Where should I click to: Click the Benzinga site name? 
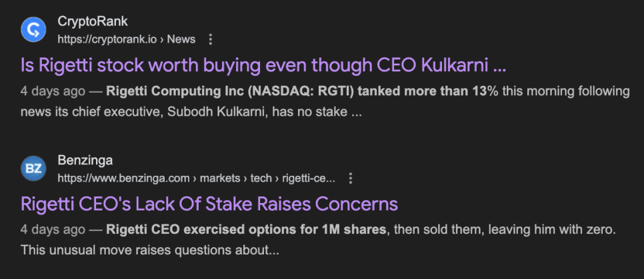coord(85,160)
